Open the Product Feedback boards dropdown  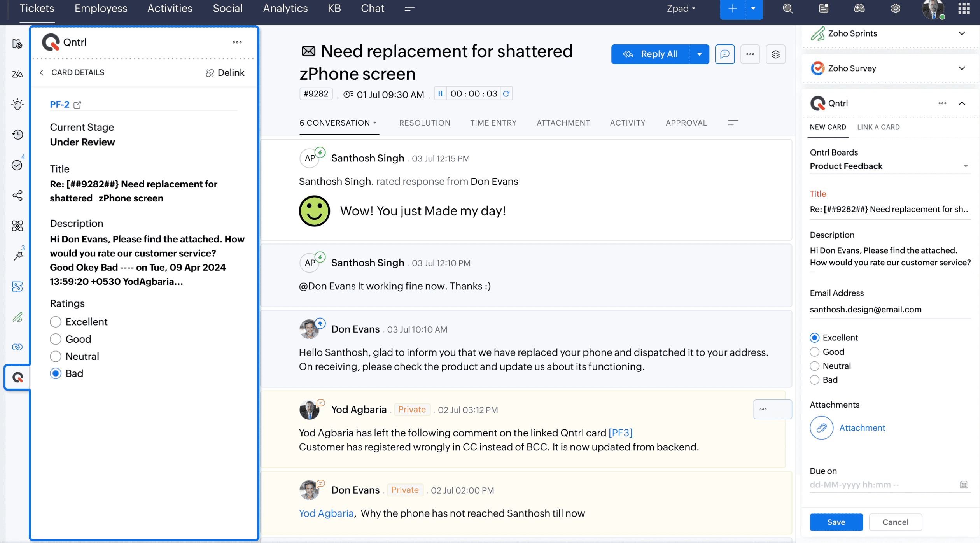(x=965, y=166)
